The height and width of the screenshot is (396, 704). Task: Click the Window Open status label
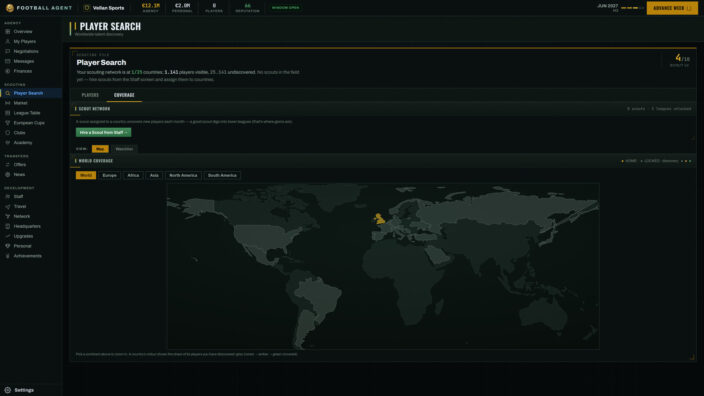coord(286,8)
